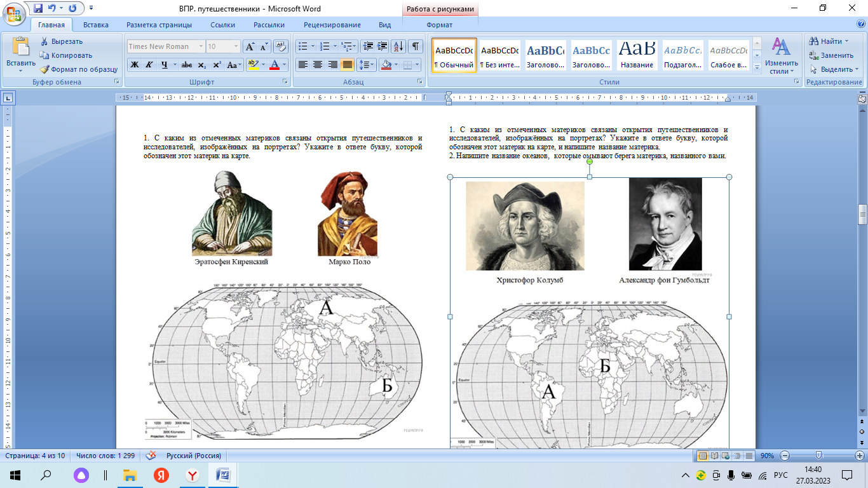Expand the highlight color dropdown arrow

pyautogui.click(x=262, y=65)
